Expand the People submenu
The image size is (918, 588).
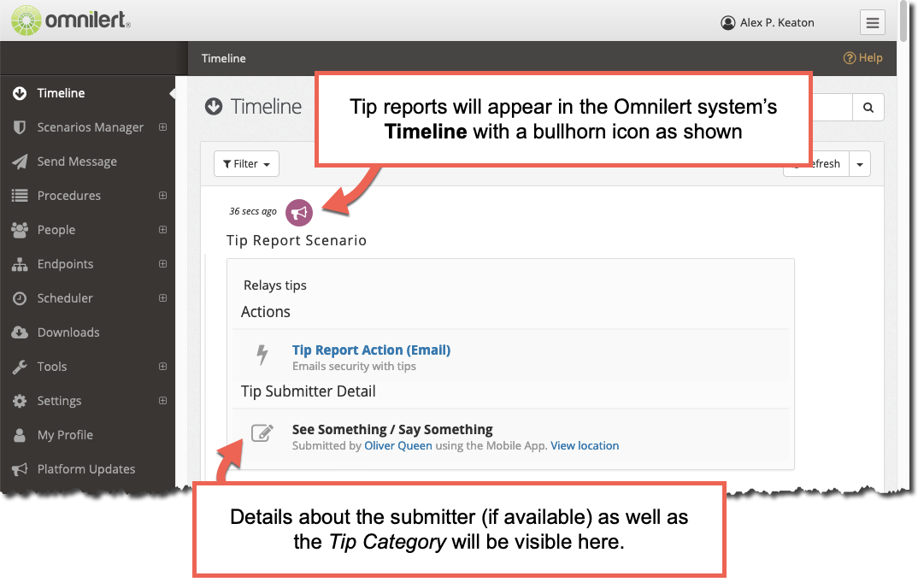(x=162, y=230)
